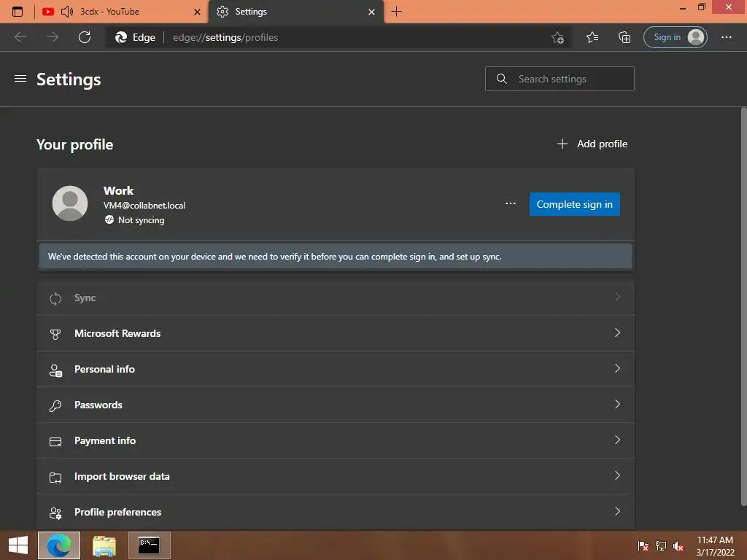The height and width of the screenshot is (560, 747).
Task: Expand the Passwords chevron
Action: pyautogui.click(x=617, y=404)
